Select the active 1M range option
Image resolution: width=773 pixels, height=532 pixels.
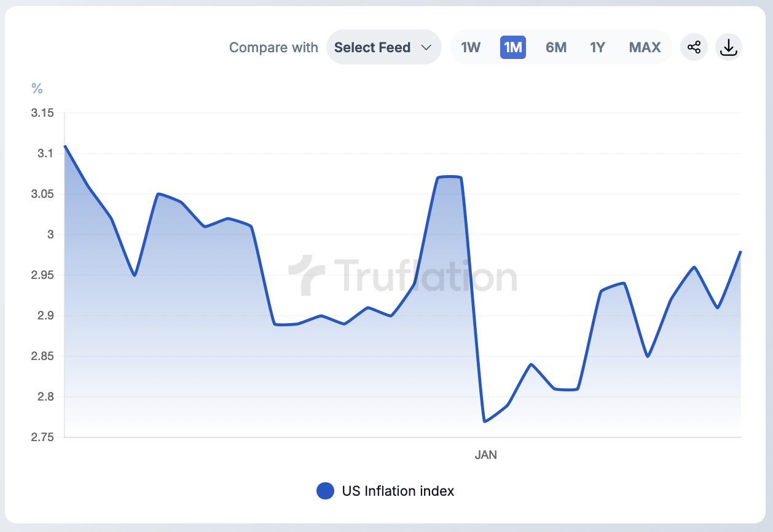coord(512,47)
